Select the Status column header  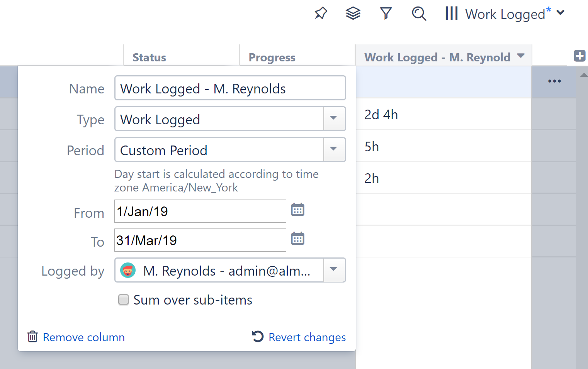coord(149,57)
